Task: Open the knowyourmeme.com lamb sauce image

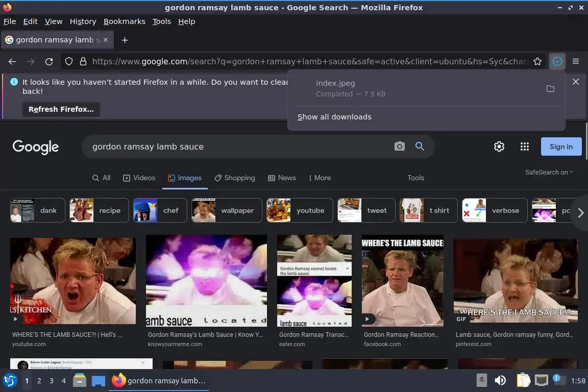Action: click(206, 281)
